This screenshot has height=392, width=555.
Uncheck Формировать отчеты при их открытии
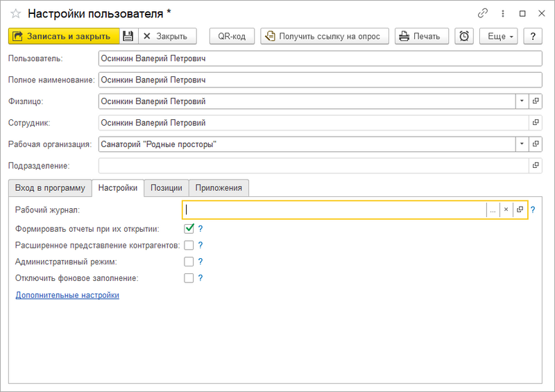(189, 228)
